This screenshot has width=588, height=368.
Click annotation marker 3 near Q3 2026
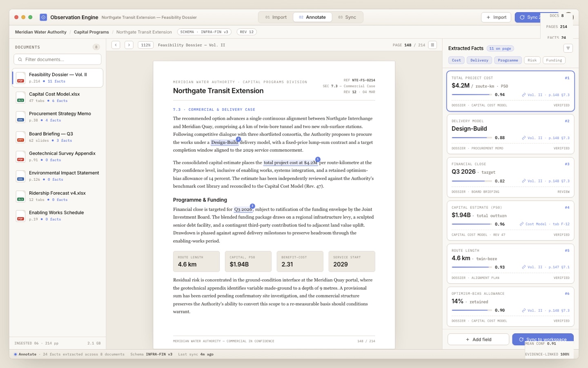click(x=252, y=206)
